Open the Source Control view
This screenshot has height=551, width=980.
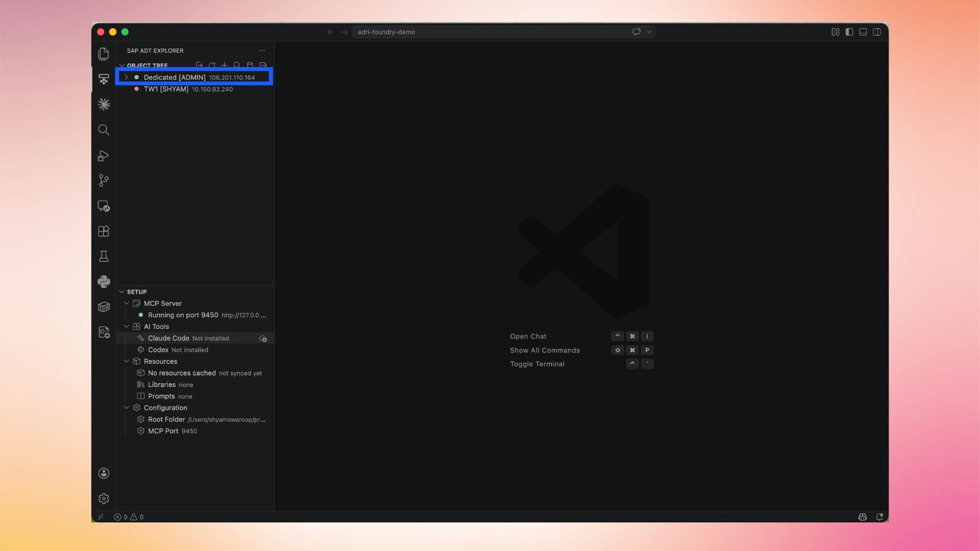(104, 180)
